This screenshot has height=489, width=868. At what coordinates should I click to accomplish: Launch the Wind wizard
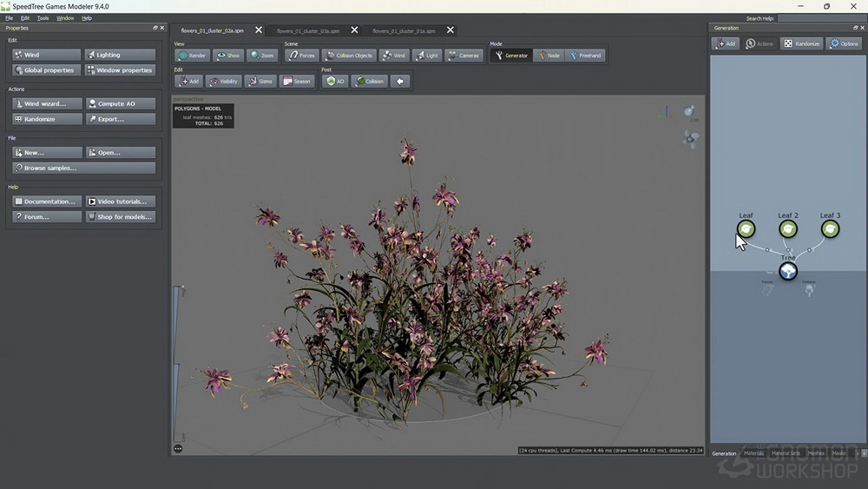click(47, 103)
